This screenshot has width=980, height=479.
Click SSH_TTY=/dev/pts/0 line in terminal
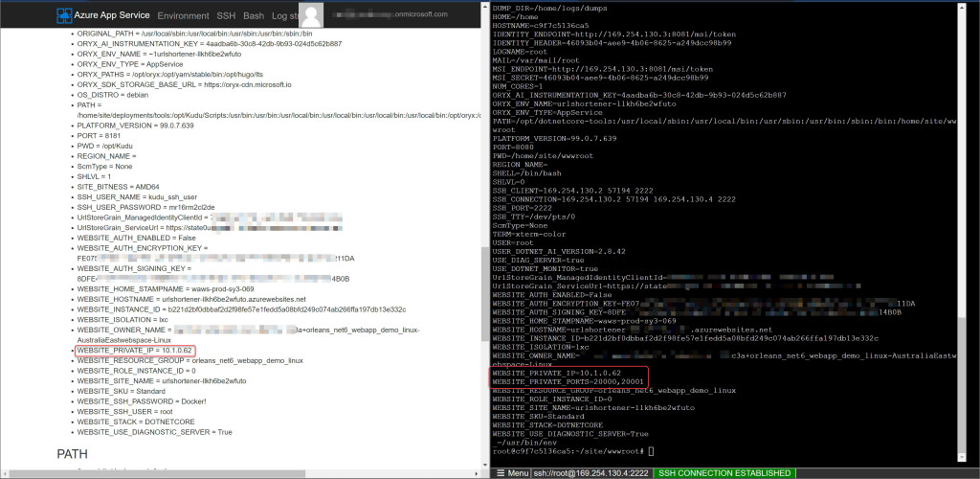[x=534, y=217]
